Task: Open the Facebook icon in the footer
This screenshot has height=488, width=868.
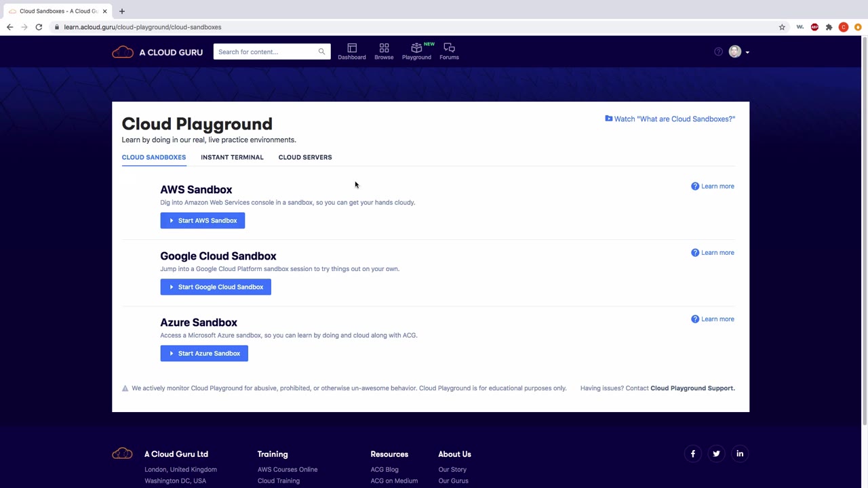Action: (693, 454)
